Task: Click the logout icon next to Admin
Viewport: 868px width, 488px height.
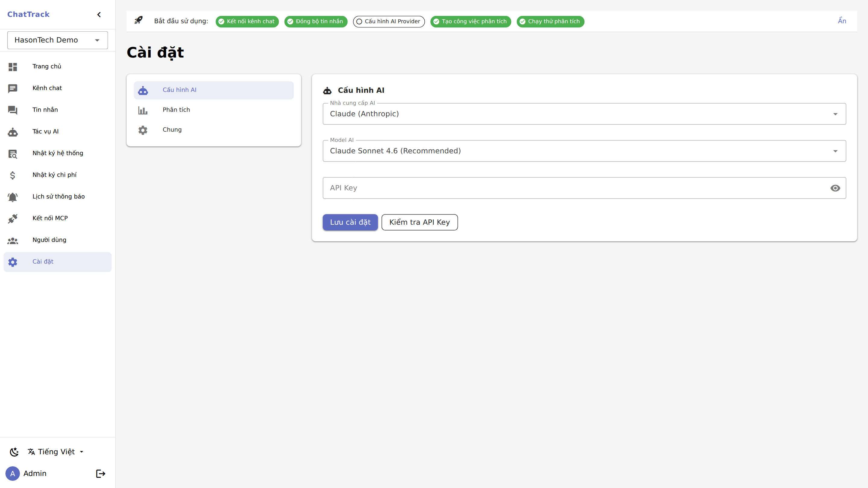Action: 100,474
